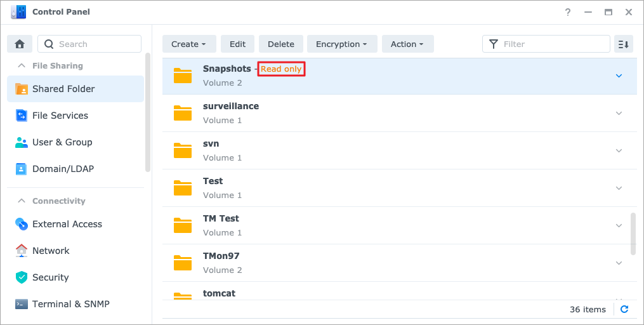
Task: Expand the TM Test row details
Action: pyautogui.click(x=619, y=225)
